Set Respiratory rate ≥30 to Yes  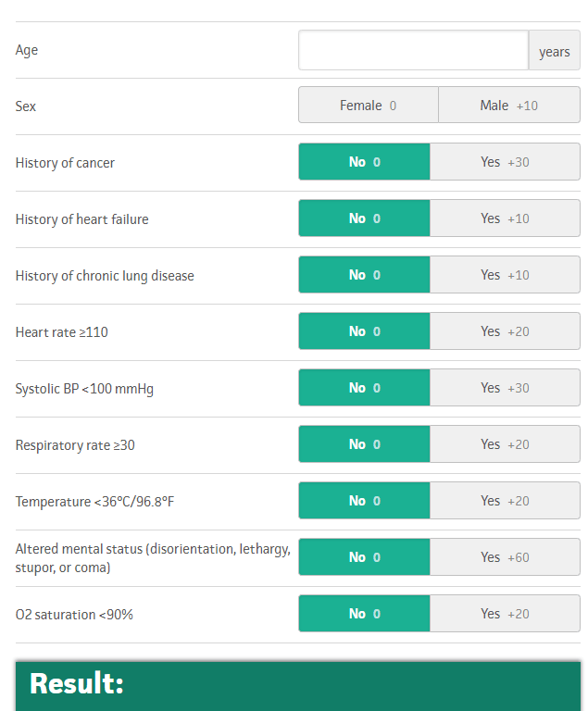[505, 444]
